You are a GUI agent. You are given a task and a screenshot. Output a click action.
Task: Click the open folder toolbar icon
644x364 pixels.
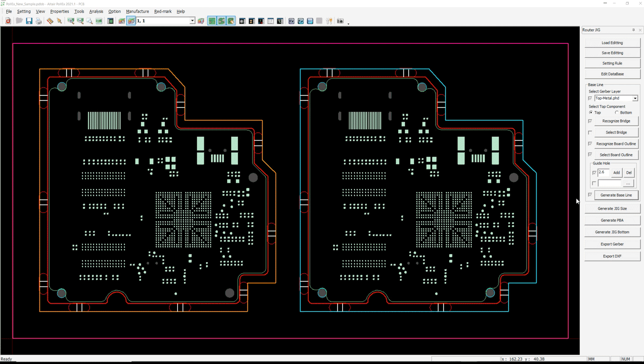click(19, 21)
